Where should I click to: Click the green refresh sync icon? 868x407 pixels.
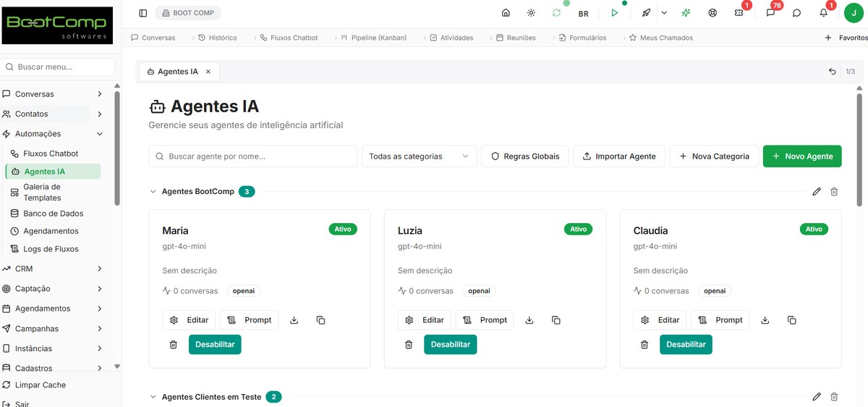coord(556,13)
